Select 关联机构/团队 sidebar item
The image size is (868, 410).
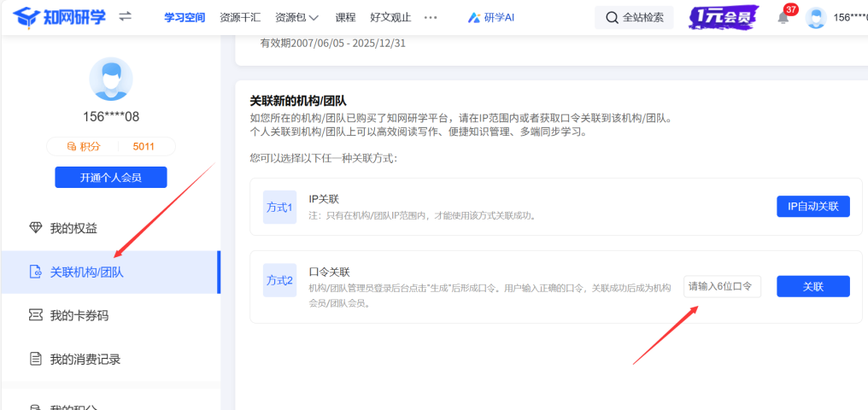[86, 272]
